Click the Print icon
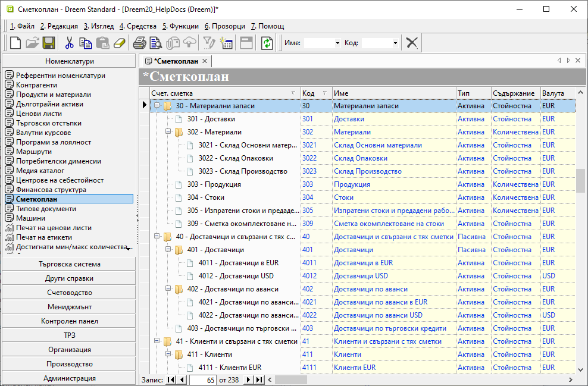588x386 pixels. coord(139,43)
